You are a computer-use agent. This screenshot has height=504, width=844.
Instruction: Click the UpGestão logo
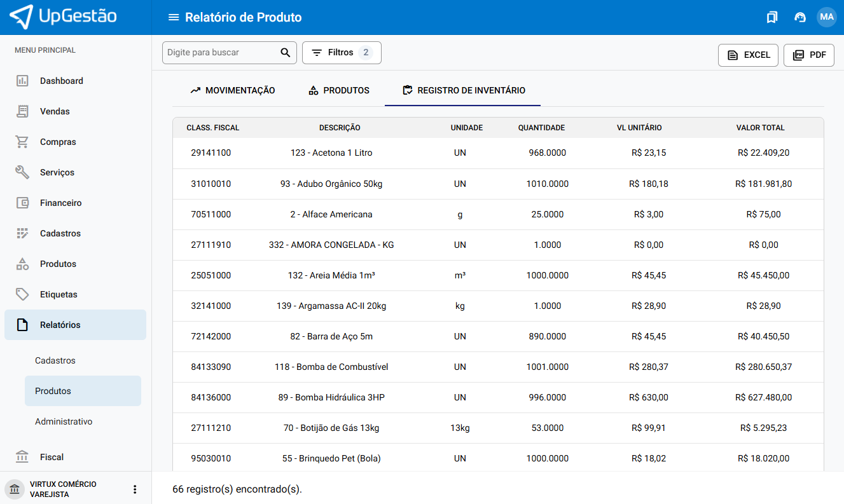coord(64,17)
